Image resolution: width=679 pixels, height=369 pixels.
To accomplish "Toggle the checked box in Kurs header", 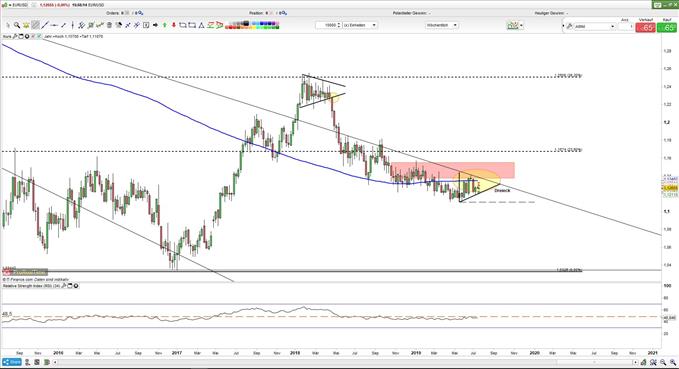I will tap(39, 36).
